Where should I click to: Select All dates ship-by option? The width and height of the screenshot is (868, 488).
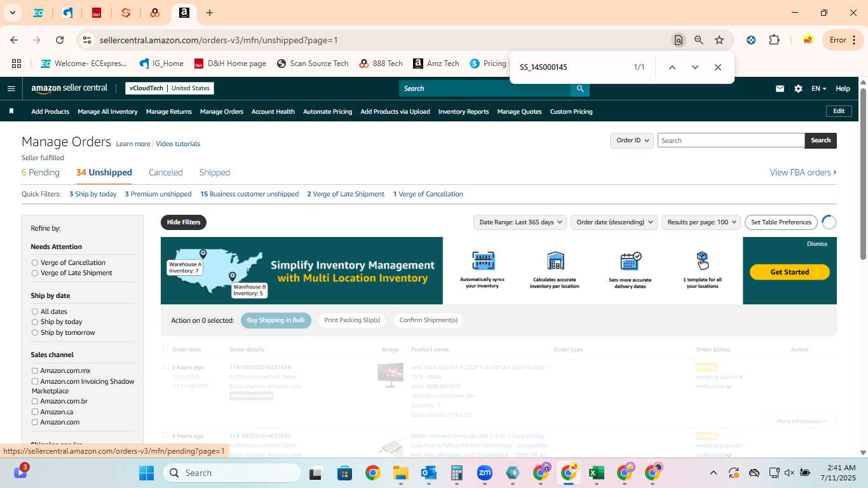(x=35, y=311)
